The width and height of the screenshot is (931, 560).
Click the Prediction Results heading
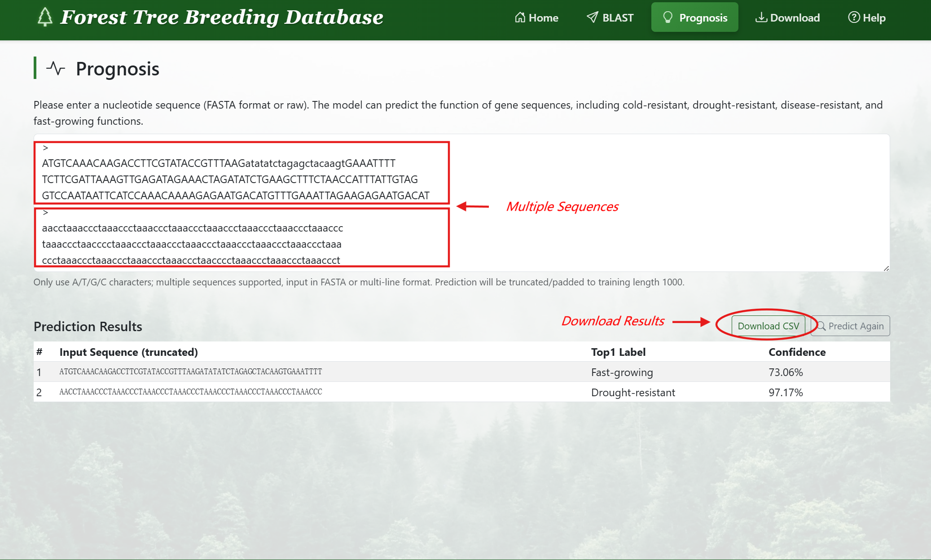[x=88, y=327]
